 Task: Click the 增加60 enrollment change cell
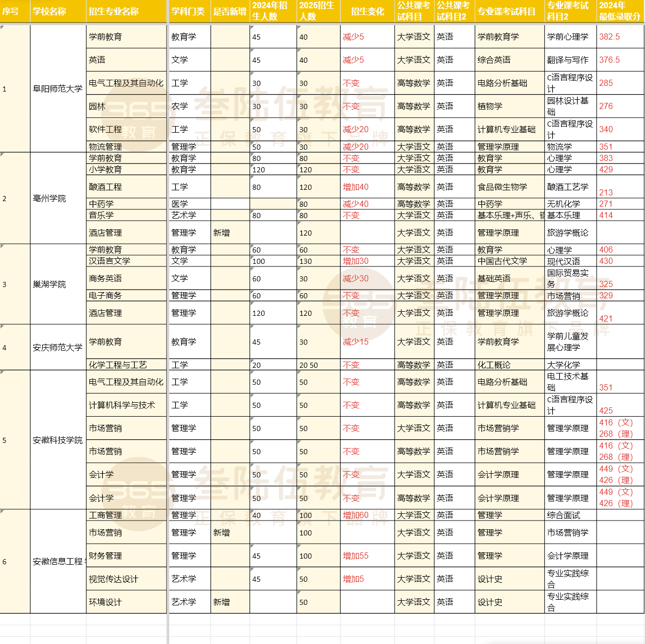pyautogui.click(x=367, y=515)
